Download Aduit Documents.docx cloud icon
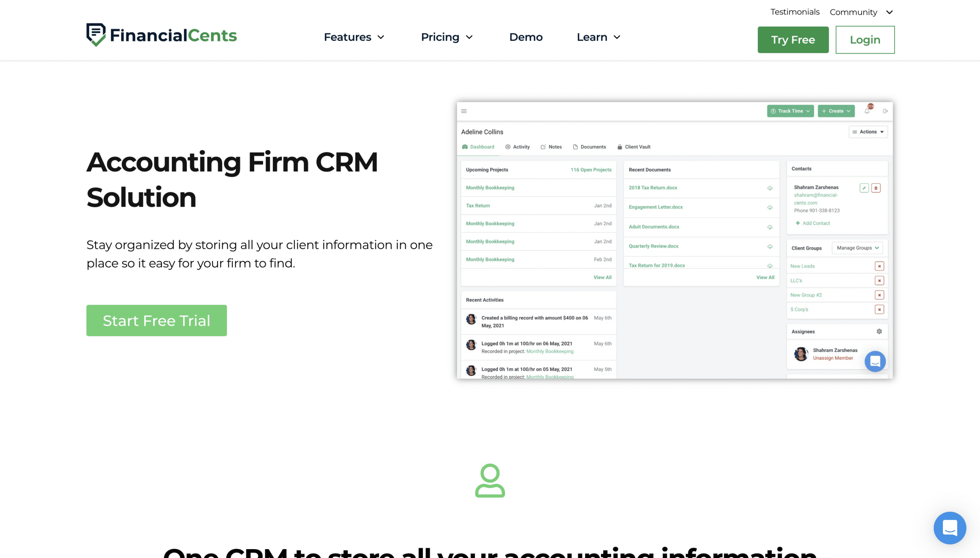Viewport: 980px width, 558px height. 769,227
